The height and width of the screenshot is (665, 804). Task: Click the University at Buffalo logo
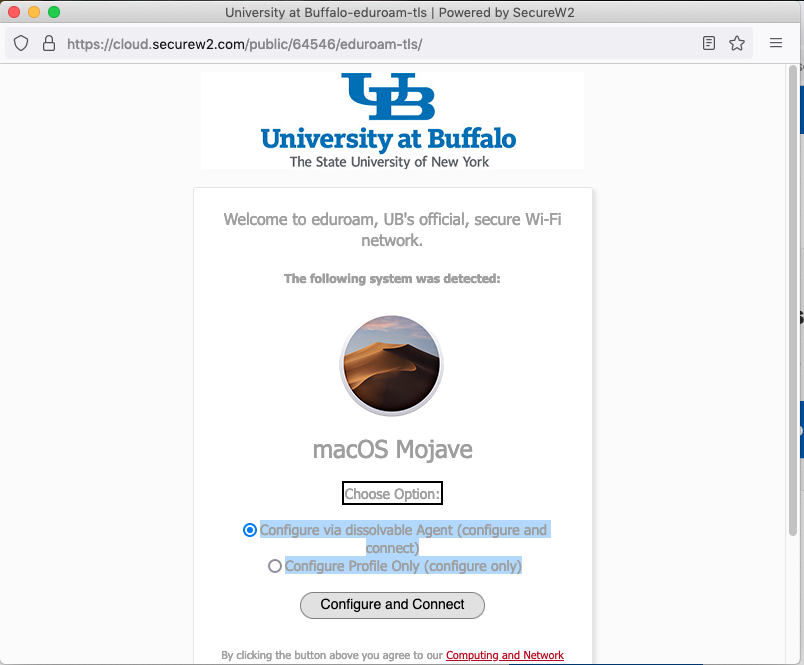click(x=391, y=120)
